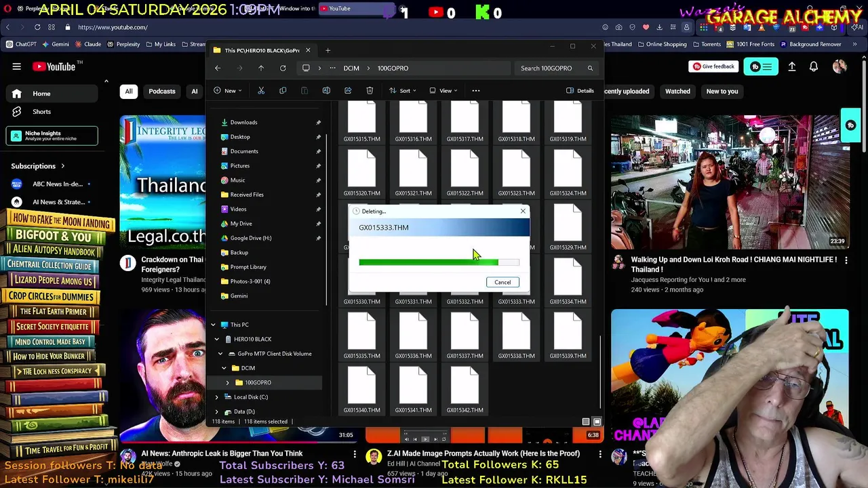Click the Share icon in Explorer toolbar
Image resolution: width=868 pixels, height=488 pixels.
[x=348, y=91]
